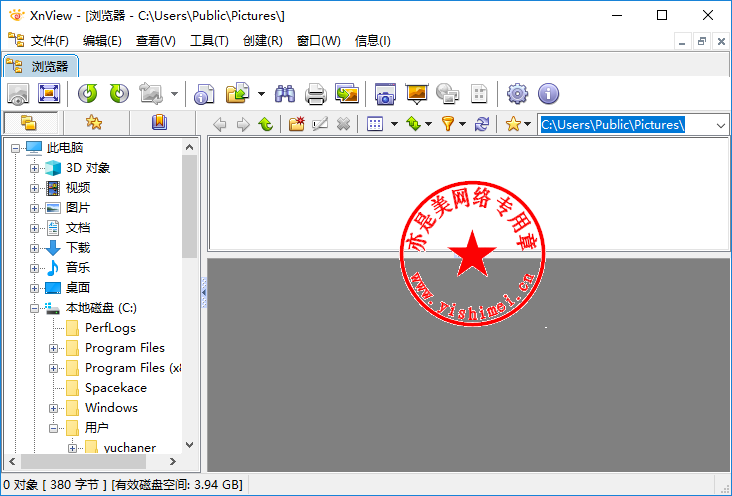This screenshot has width=732, height=496.
Task: Open Batch convert tool
Action: (347, 94)
